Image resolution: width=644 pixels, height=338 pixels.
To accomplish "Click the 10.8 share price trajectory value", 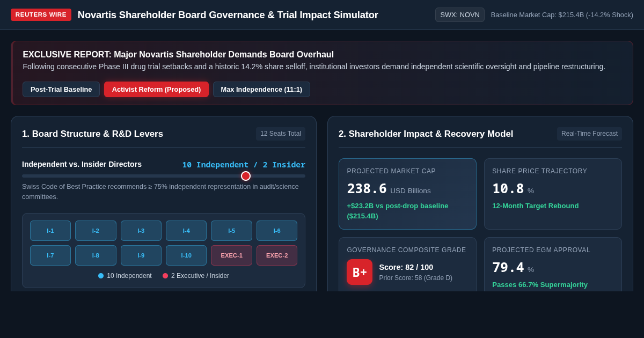I will 508,189.
